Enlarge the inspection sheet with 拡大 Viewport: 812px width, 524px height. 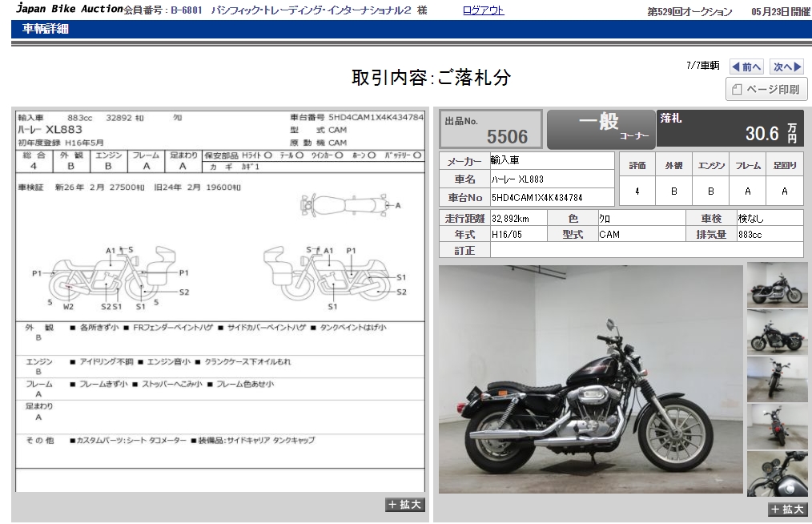tap(405, 505)
